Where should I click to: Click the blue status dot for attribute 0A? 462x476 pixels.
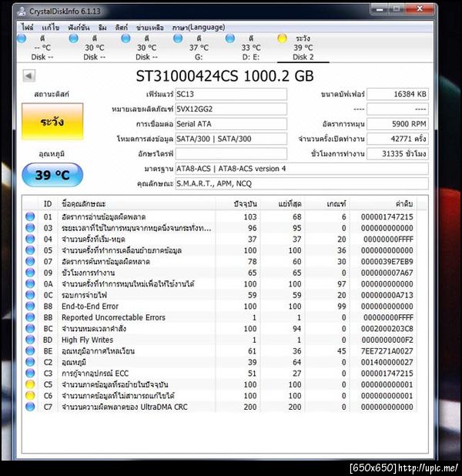(30, 283)
